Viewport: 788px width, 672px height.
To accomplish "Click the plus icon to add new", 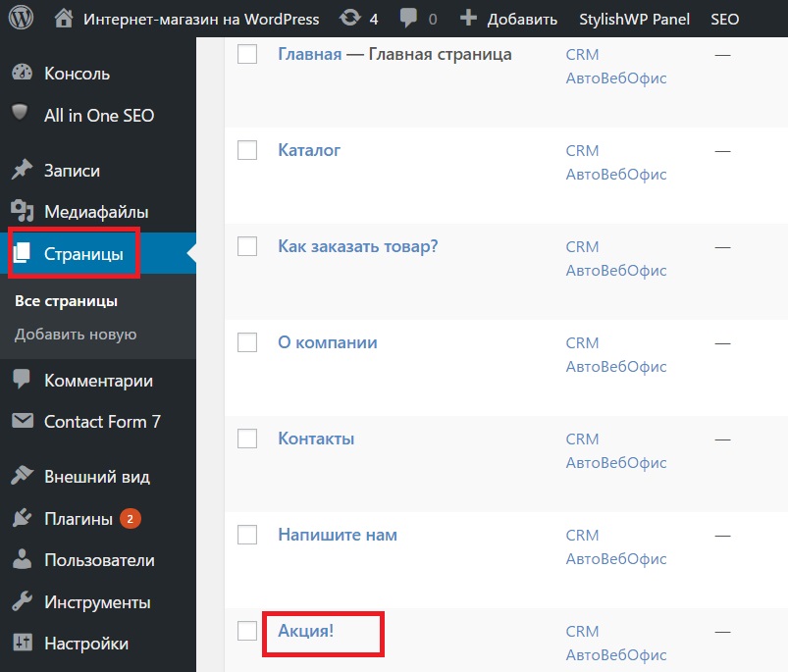I will point(468,19).
